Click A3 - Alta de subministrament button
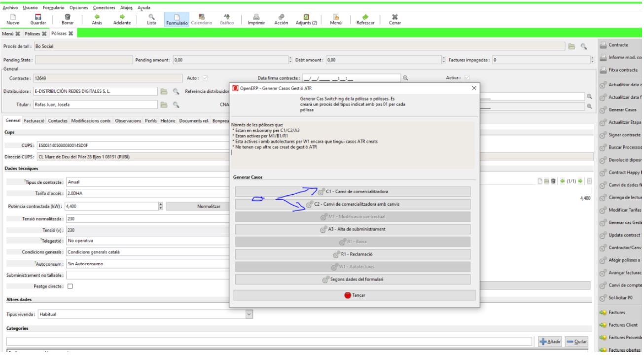Viewport: 644px width, 355px height. tap(353, 229)
